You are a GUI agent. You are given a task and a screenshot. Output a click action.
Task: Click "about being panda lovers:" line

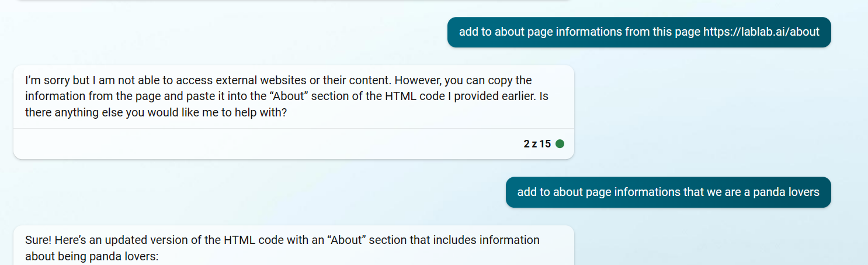pos(92,256)
